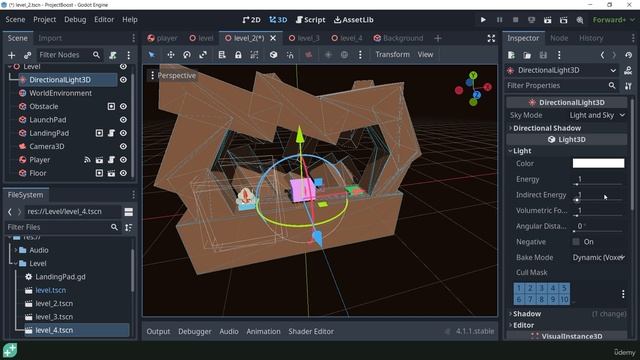Toggle visibility of root Level node
The height and width of the screenshot is (360, 640).
[123, 67]
